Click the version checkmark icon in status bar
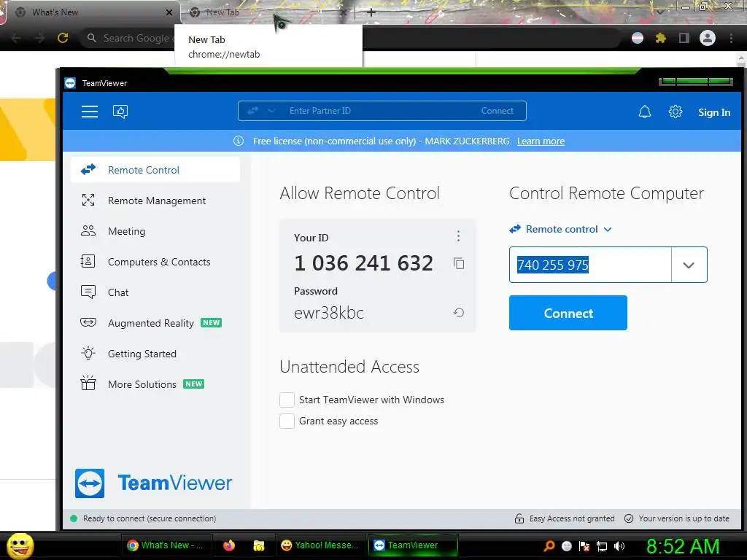The image size is (747, 560). (x=629, y=518)
